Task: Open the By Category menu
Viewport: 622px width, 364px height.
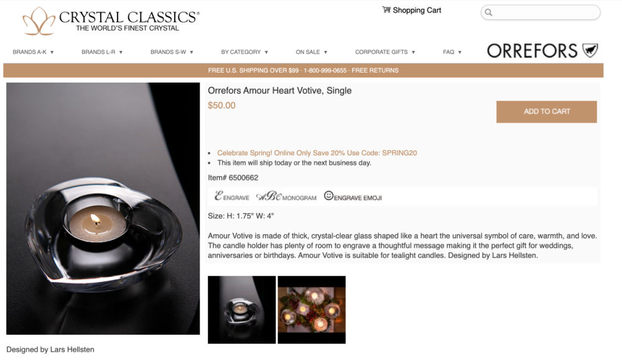Action: click(x=244, y=52)
